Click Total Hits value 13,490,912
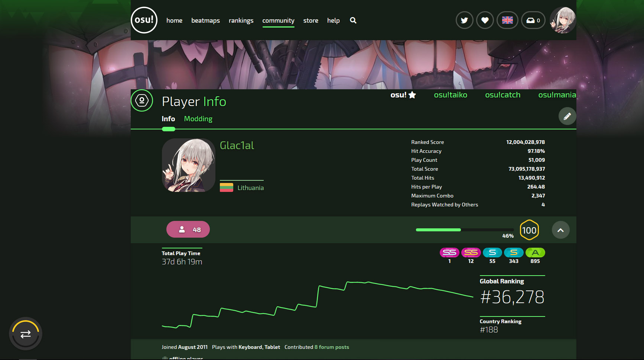Viewport: 644px width, 360px height. click(x=531, y=178)
